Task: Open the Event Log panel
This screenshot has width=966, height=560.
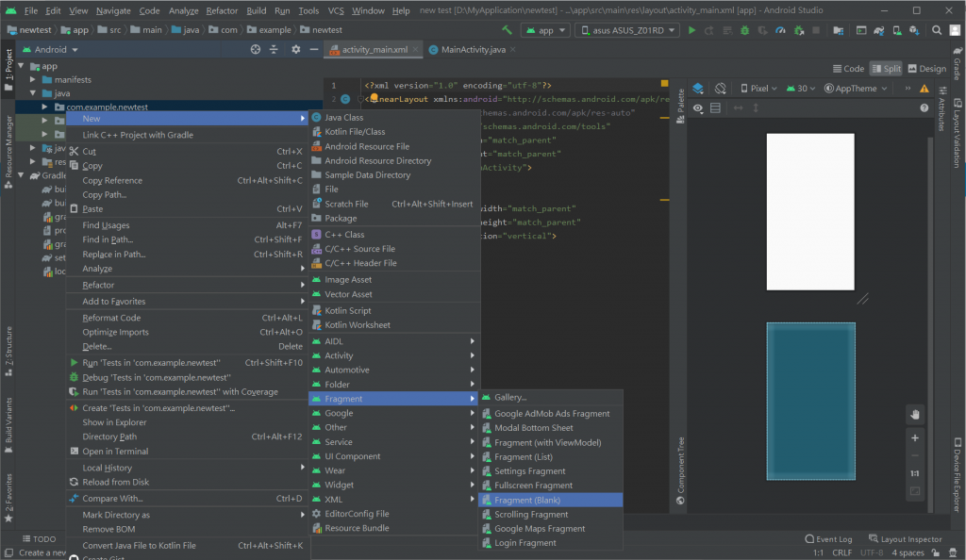Action: pos(828,539)
